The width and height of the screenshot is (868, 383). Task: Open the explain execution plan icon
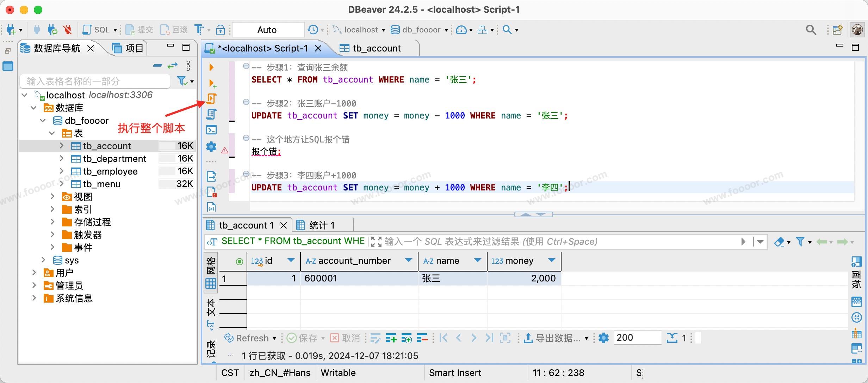(x=211, y=114)
